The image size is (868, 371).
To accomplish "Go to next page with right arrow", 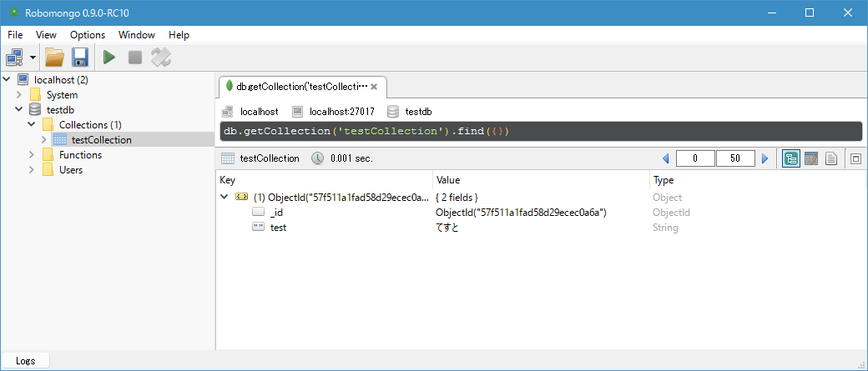I will 765,158.
